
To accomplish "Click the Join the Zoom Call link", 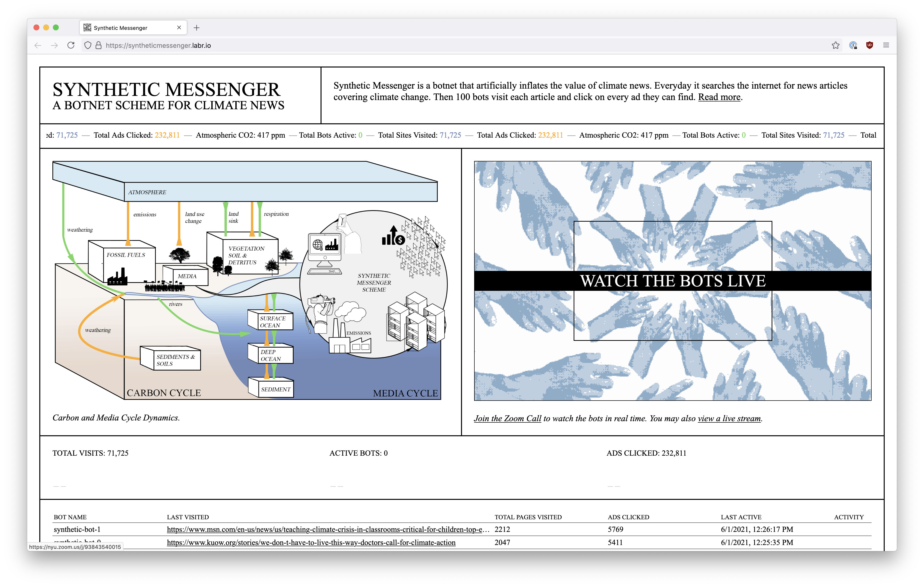I will point(507,419).
